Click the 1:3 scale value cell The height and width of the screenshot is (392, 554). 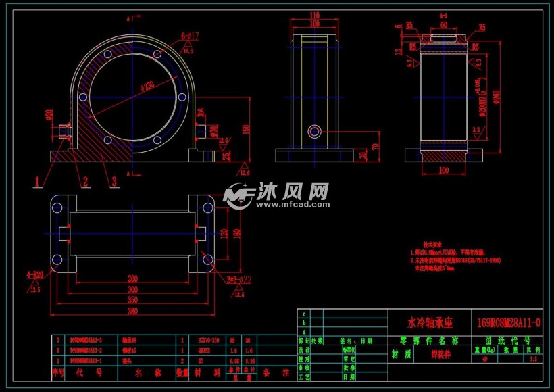point(533,358)
